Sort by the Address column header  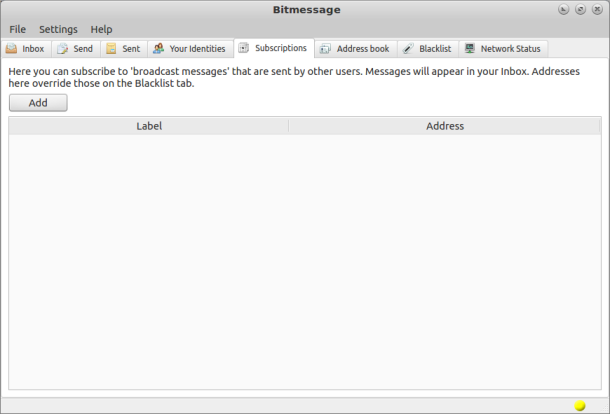click(x=445, y=126)
